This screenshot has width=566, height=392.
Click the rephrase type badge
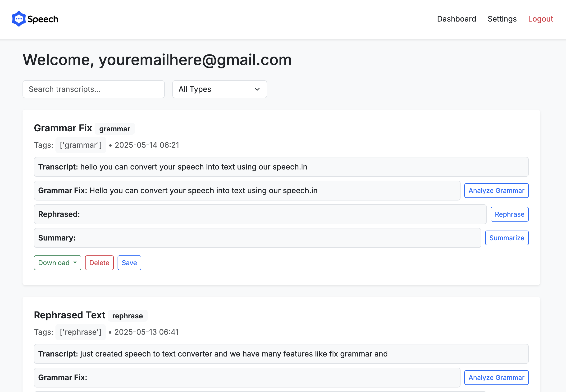pyautogui.click(x=127, y=316)
